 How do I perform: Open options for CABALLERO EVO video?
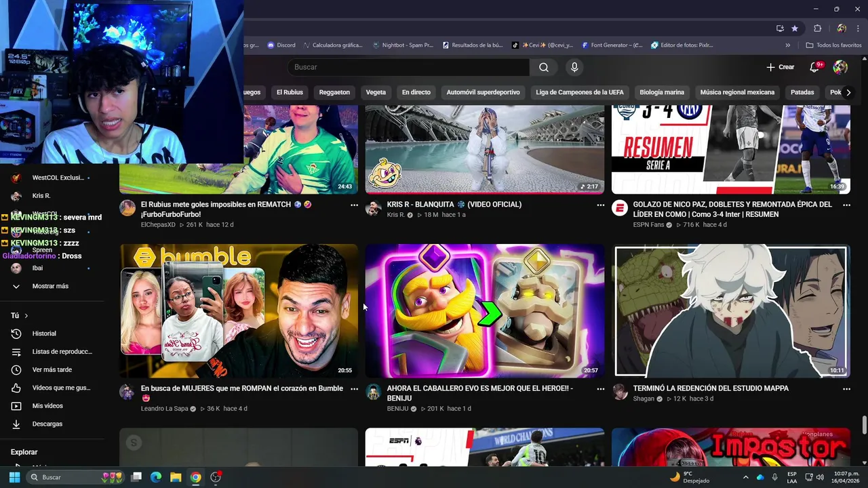tap(600, 389)
